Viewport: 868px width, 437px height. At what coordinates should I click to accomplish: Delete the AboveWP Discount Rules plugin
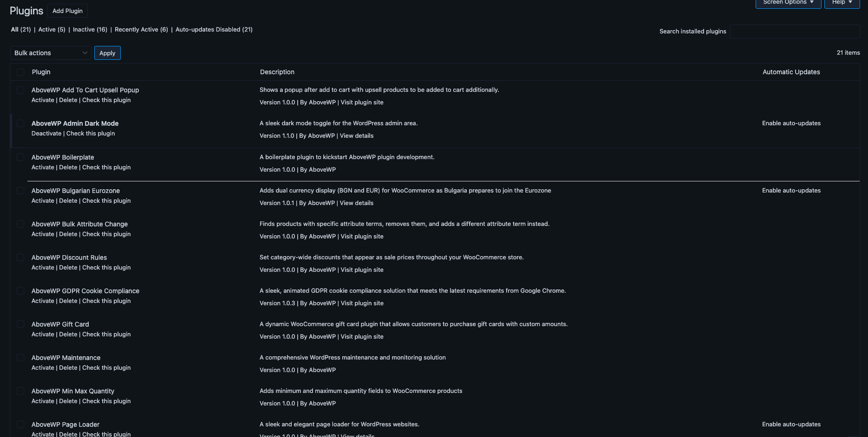(68, 268)
